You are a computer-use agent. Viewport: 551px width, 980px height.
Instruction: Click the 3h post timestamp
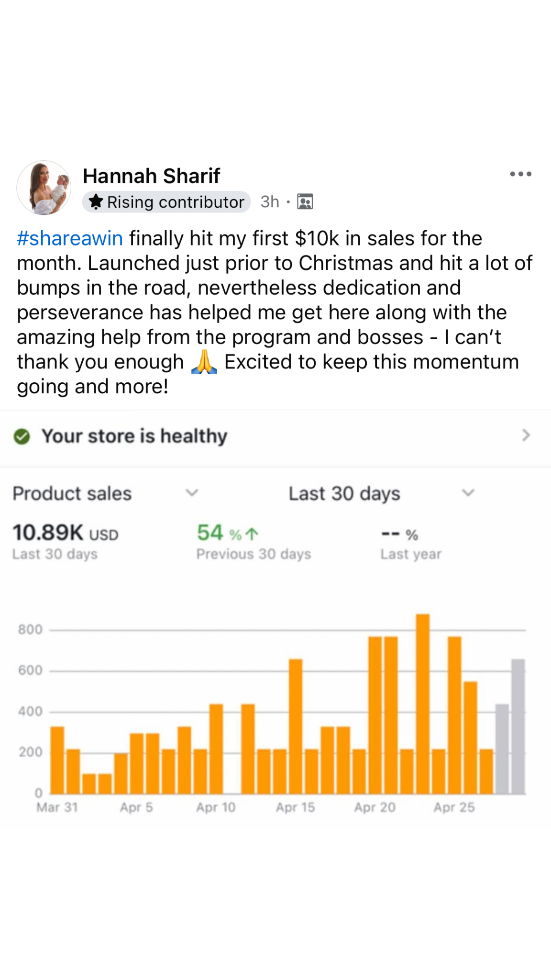(270, 202)
